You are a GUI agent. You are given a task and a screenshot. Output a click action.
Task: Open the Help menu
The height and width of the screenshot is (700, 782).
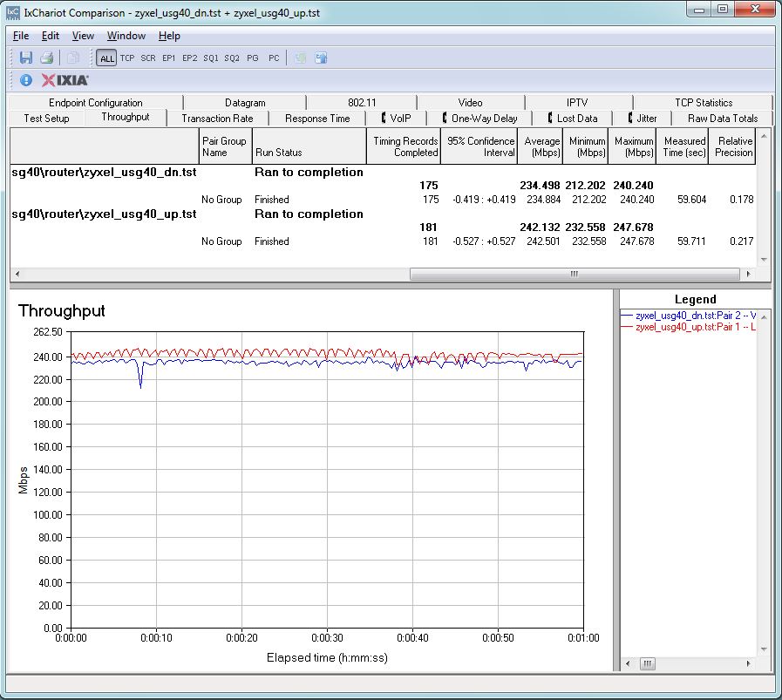pos(169,36)
